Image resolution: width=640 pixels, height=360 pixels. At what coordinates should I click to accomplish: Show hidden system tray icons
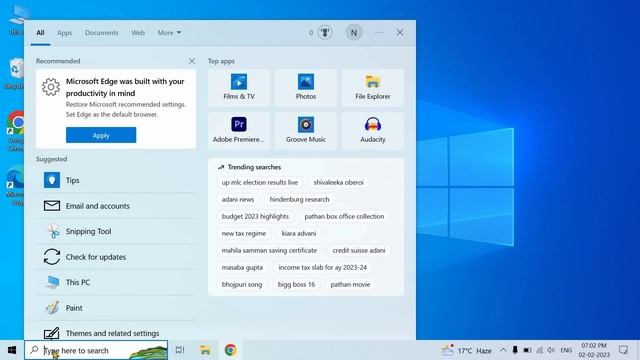tap(503, 350)
